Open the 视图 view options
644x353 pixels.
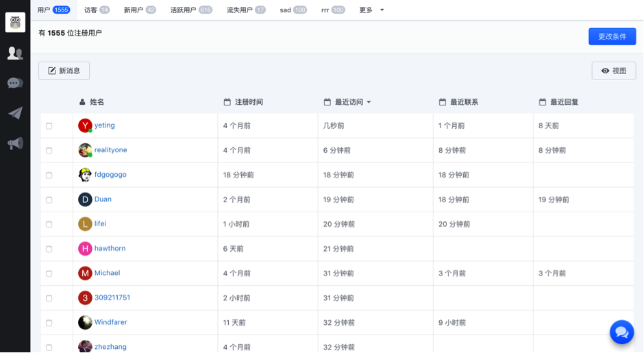pos(613,71)
